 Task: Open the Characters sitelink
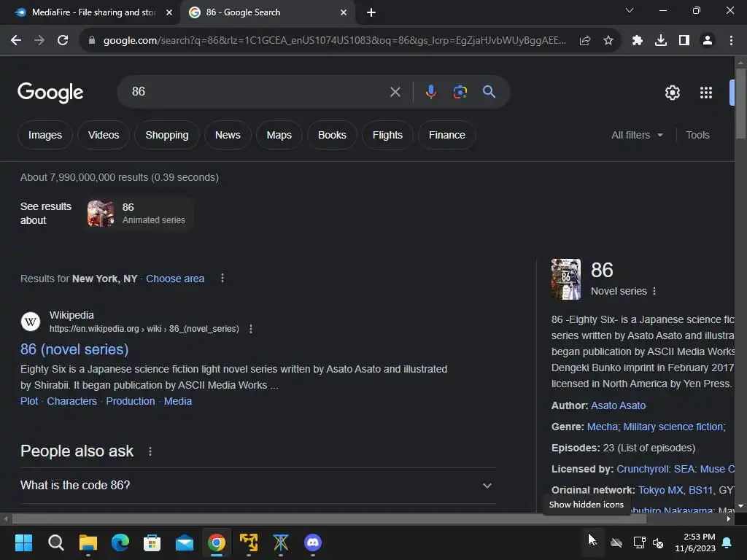pyautogui.click(x=72, y=401)
